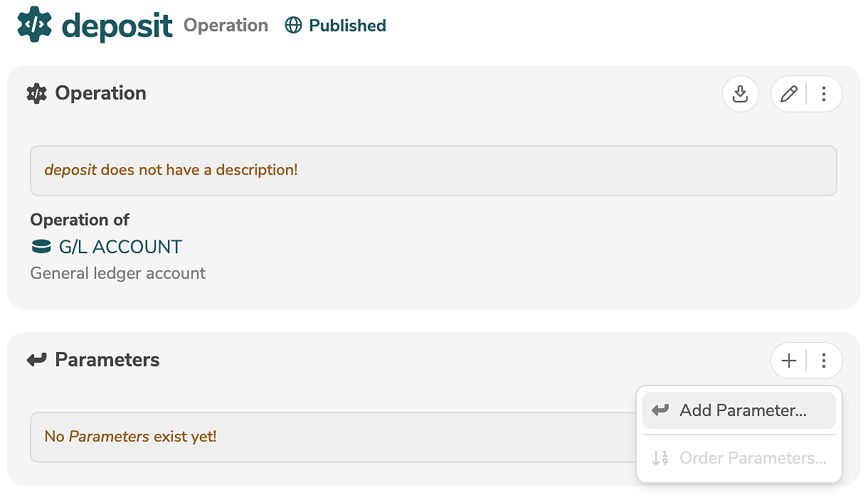Image resolution: width=868 pixels, height=495 pixels.
Task: Select Add Parameter... from the menu
Action: pos(742,410)
